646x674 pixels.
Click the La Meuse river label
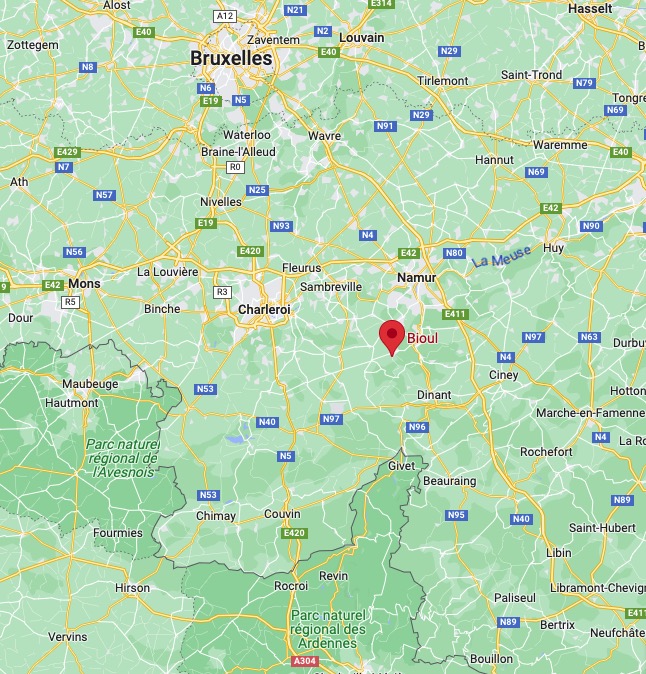[x=501, y=257]
